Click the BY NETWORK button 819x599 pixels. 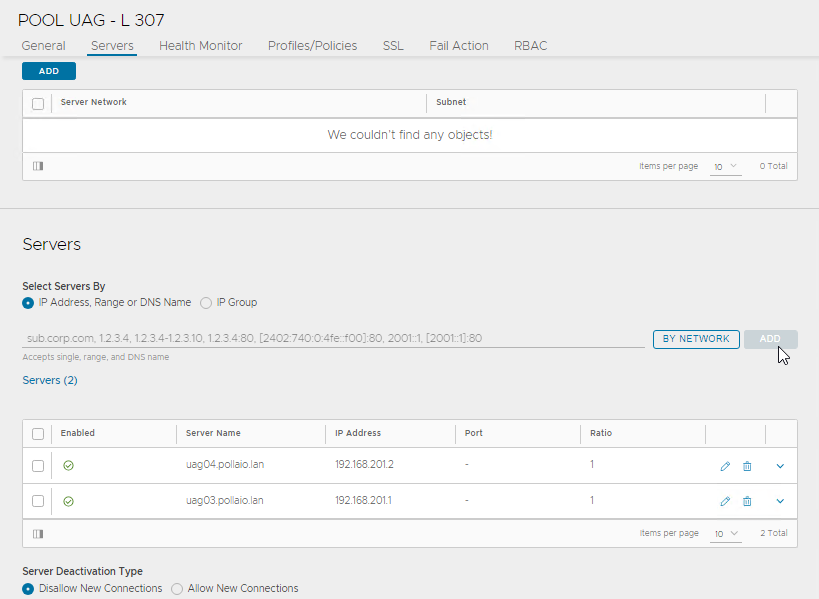point(696,339)
